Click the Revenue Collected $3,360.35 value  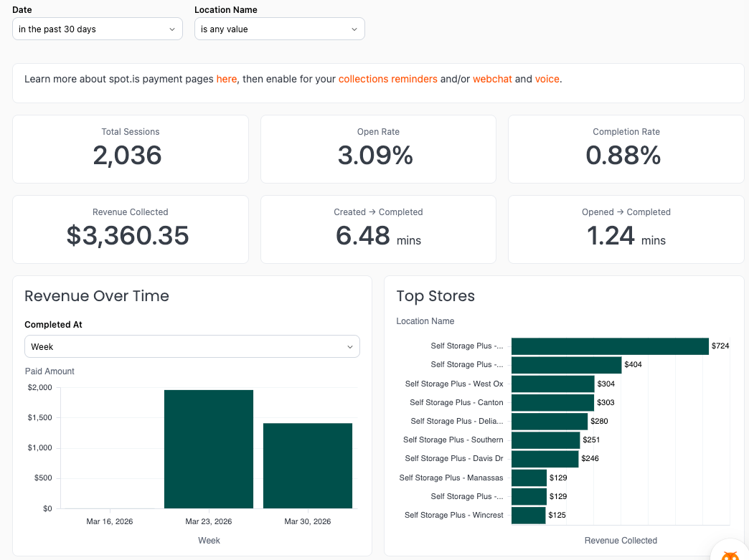point(128,235)
